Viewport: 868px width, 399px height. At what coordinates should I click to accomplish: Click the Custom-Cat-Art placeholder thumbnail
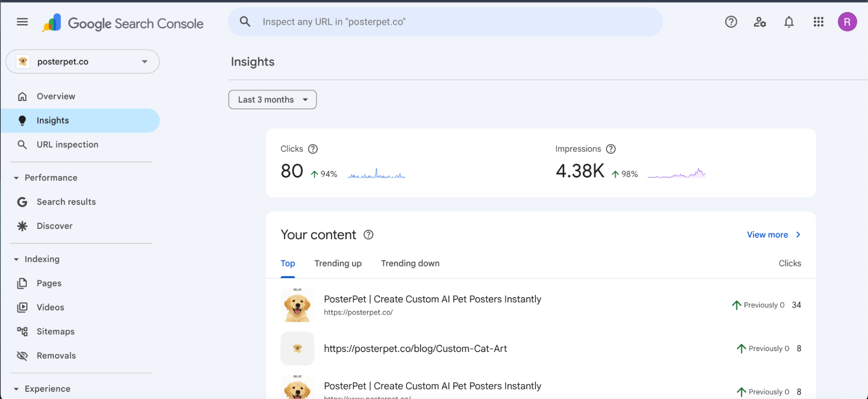(x=297, y=348)
